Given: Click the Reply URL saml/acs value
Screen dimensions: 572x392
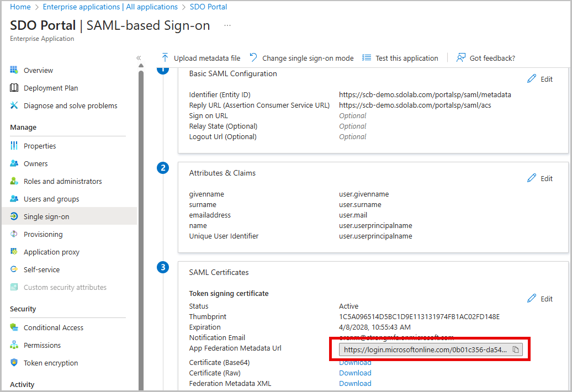Looking at the screenshot, I should [x=415, y=105].
